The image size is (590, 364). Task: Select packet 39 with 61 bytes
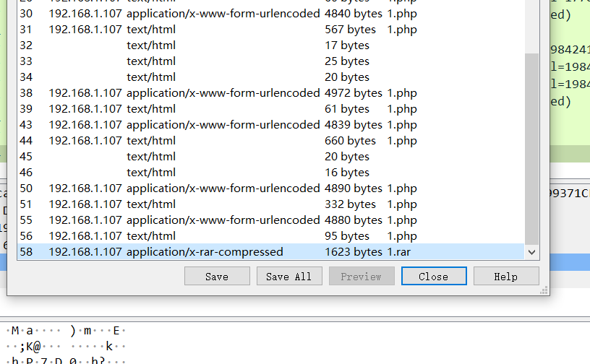click(271, 108)
